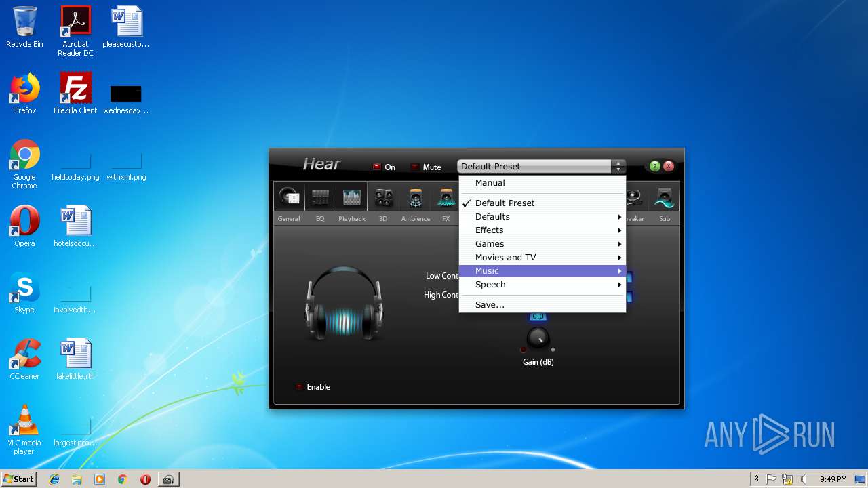This screenshot has height=488, width=868.
Task: Click Opera icon in the taskbar
Action: 145,479
